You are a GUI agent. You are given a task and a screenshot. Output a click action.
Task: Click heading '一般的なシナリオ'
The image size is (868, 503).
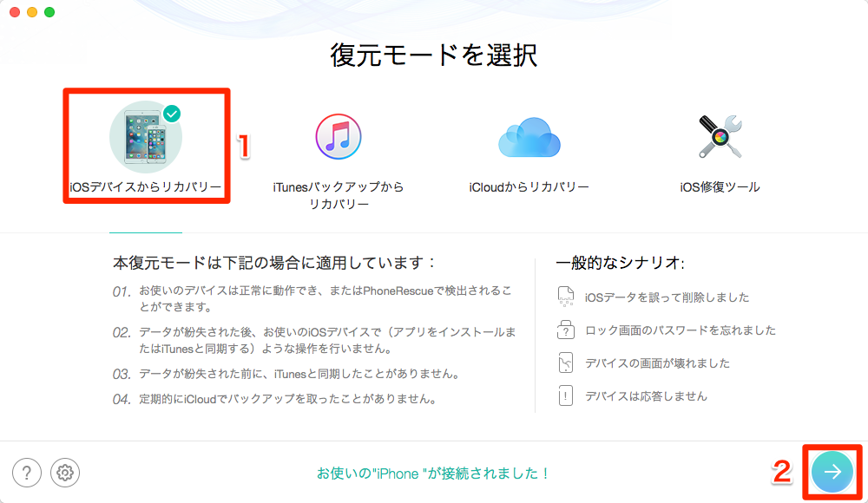620,263
